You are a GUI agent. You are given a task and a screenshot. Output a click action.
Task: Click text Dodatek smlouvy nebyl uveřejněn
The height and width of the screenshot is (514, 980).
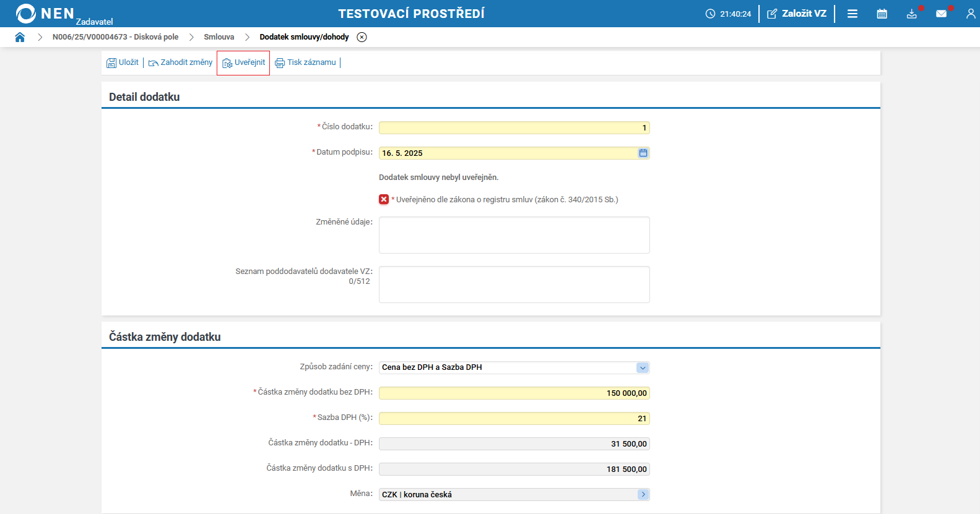pos(438,178)
